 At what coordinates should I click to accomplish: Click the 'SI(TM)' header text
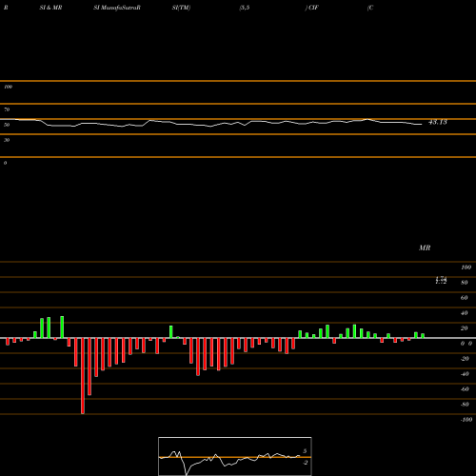pyautogui.click(x=181, y=8)
